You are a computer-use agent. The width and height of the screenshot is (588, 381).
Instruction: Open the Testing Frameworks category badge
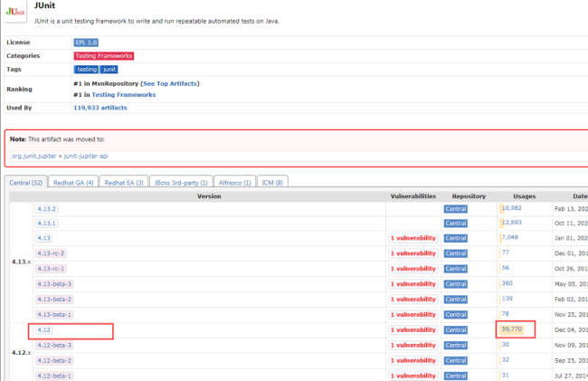[x=104, y=56]
